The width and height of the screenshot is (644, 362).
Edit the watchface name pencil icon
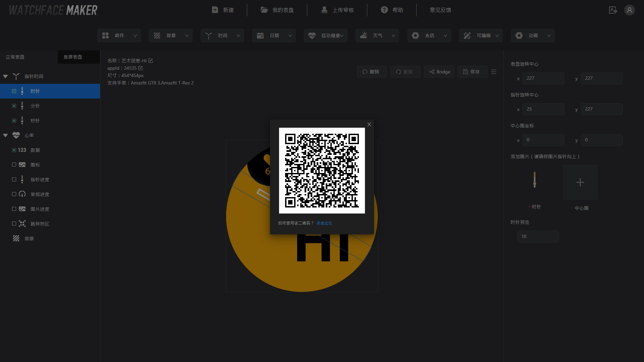click(x=151, y=61)
